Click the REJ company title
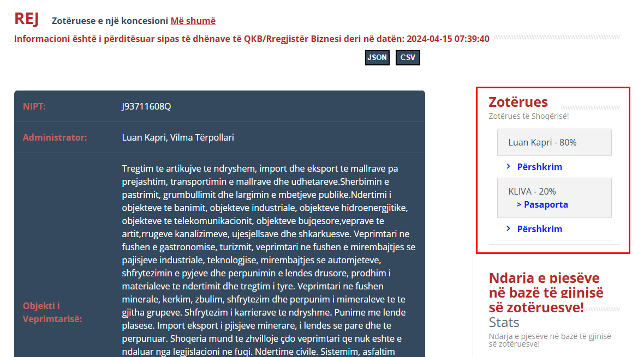 [x=26, y=19]
